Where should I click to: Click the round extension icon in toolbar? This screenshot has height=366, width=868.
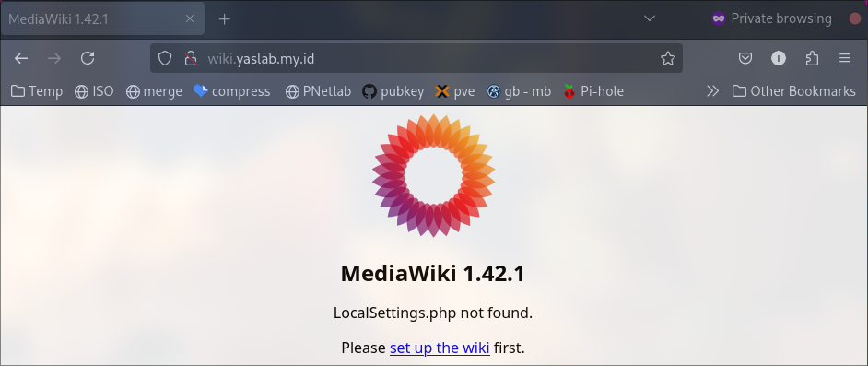779,58
